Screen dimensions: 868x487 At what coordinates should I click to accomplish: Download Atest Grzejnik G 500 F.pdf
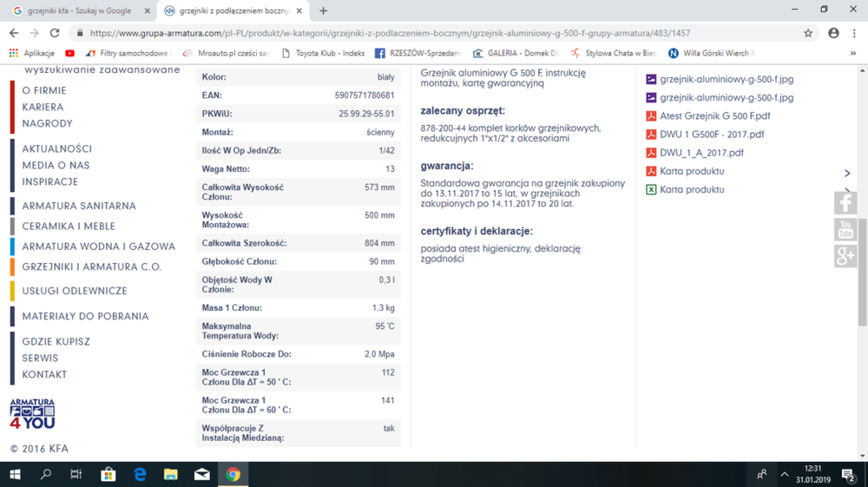(x=714, y=115)
